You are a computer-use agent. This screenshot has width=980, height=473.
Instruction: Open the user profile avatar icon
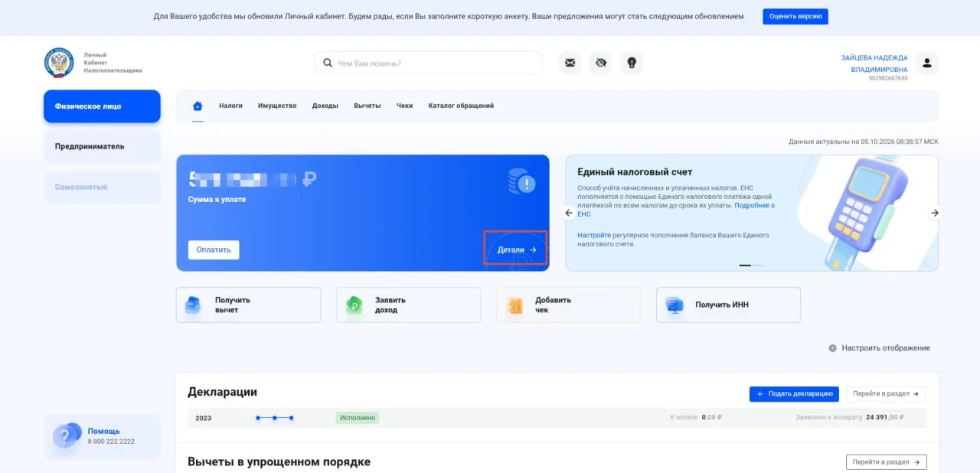(x=926, y=63)
